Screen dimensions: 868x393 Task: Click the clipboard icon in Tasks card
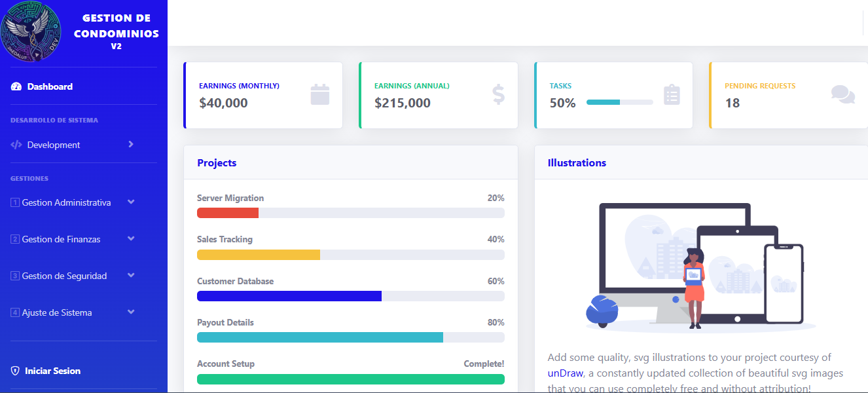click(672, 95)
